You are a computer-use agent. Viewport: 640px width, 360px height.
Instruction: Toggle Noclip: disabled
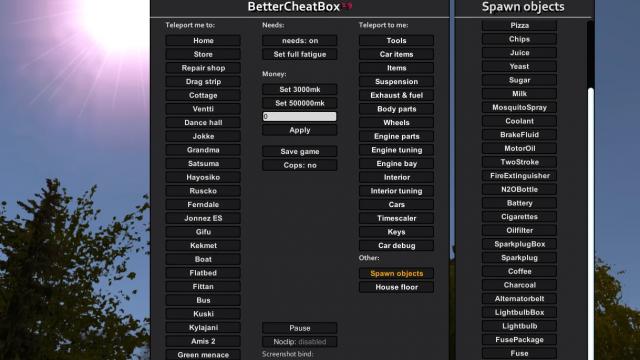coord(300,342)
